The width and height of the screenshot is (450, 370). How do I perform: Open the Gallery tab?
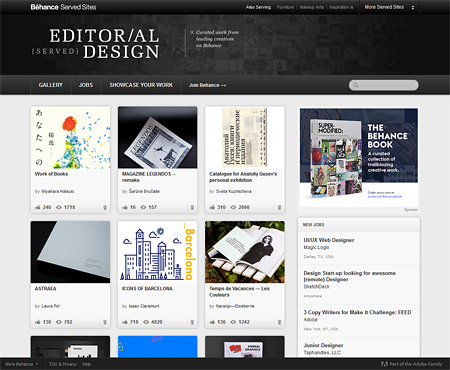pos(51,85)
